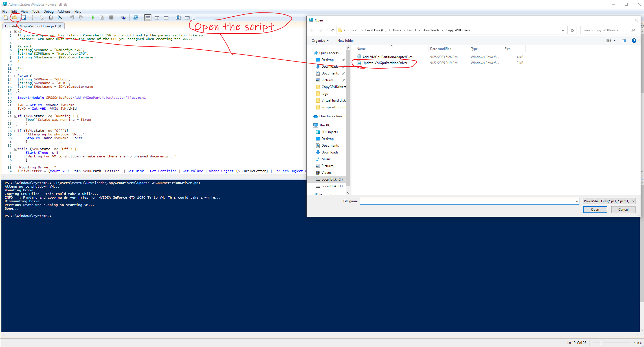Click the zoom slider in status bar
This screenshot has height=347, width=644.
[601, 343]
